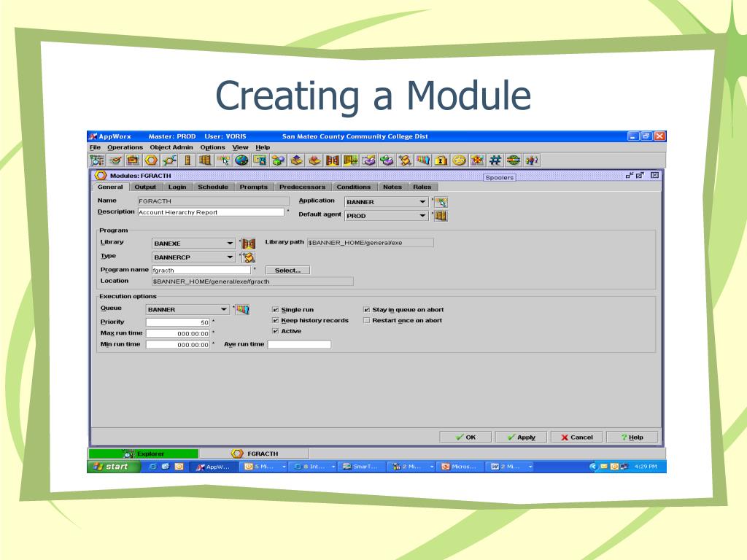
Task: Click in the Priority field
Action: pos(178,322)
